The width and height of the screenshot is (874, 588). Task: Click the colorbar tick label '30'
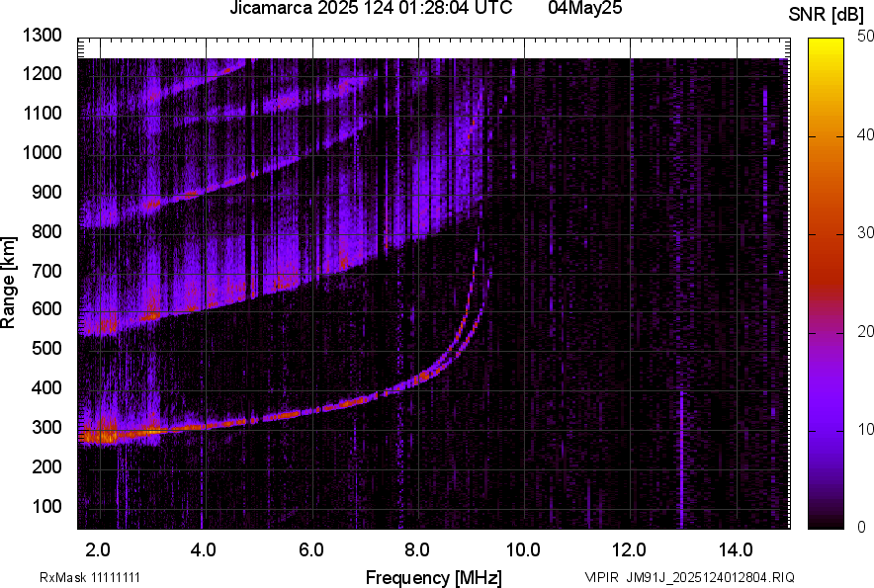[866, 233]
